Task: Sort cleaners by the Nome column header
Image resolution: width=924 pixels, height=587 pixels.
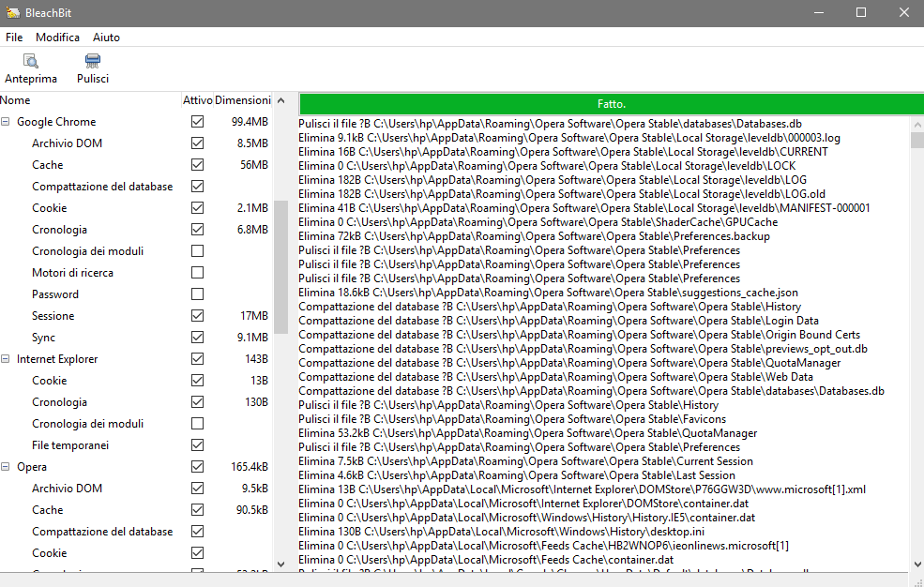Action: (16, 99)
